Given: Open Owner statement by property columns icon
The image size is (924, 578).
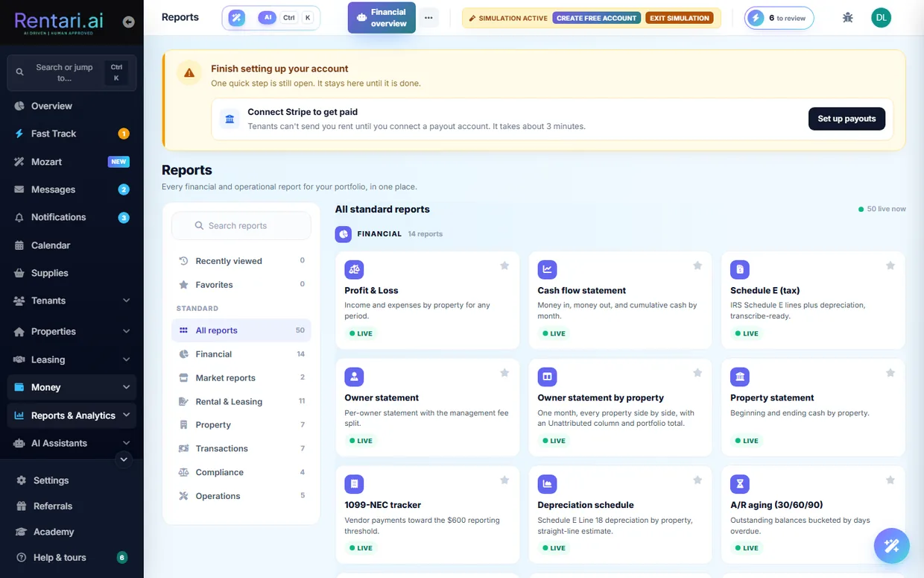Looking at the screenshot, I should (547, 377).
